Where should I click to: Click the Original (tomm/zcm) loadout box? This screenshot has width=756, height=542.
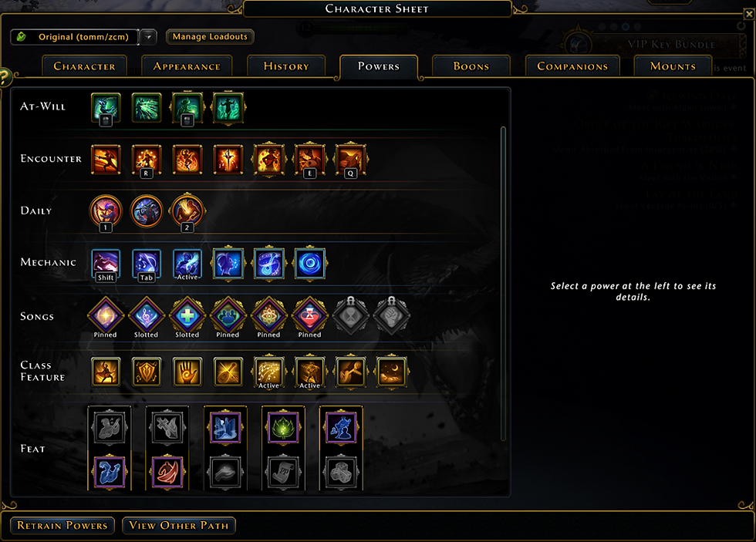(x=76, y=37)
